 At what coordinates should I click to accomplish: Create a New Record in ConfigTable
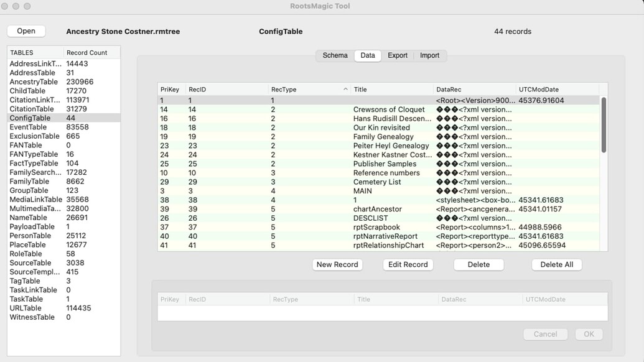[x=337, y=264]
